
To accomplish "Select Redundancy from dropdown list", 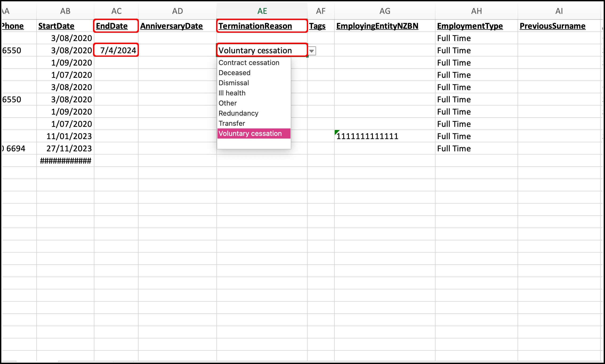I will 238,113.
